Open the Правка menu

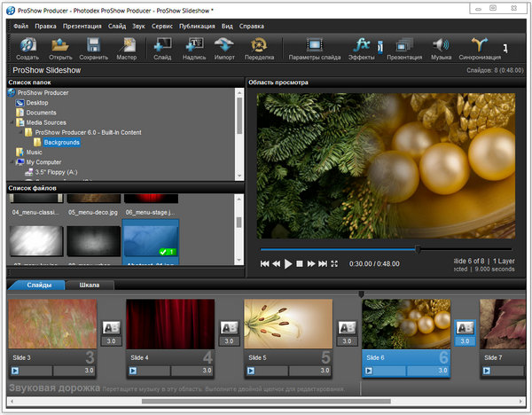click(45, 26)
